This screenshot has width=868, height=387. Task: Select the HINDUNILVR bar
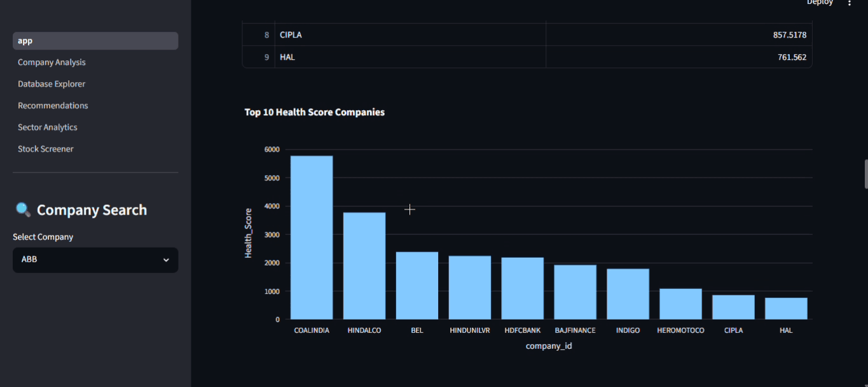click(470, 288)
